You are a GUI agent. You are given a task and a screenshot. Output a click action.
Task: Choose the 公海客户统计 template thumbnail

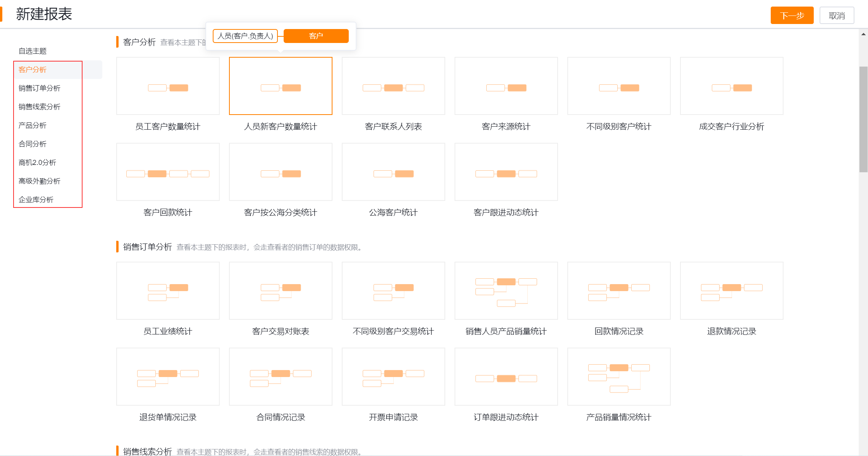pos(393,172)
